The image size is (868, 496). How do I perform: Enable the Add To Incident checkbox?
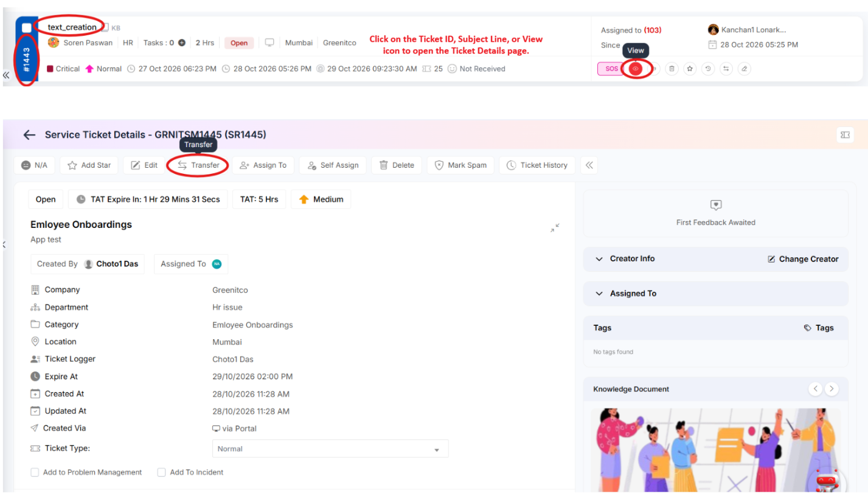[161, 472]
